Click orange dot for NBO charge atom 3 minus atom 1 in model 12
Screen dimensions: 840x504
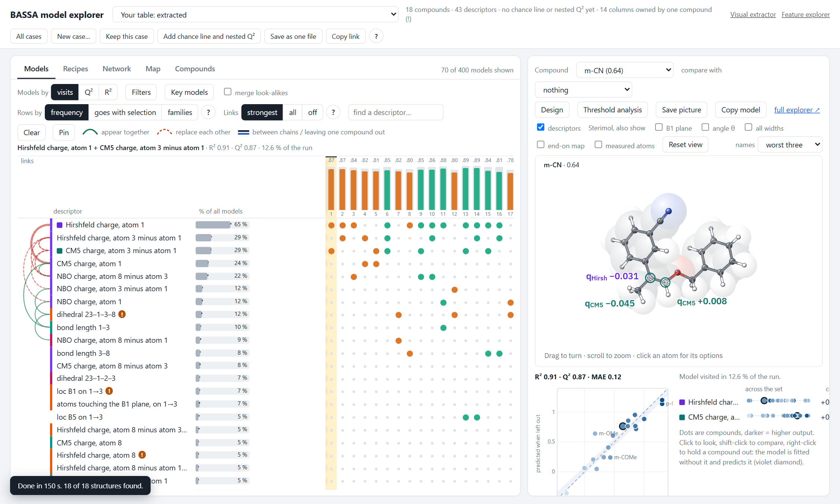pos(454,289)
